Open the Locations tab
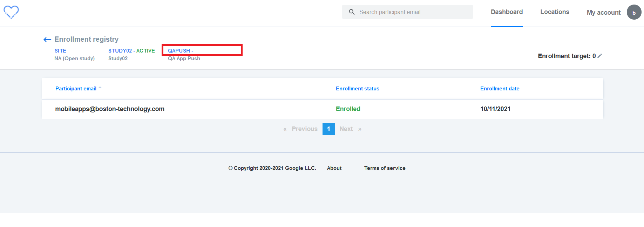The image size is (644, 227). click(555, 12)
